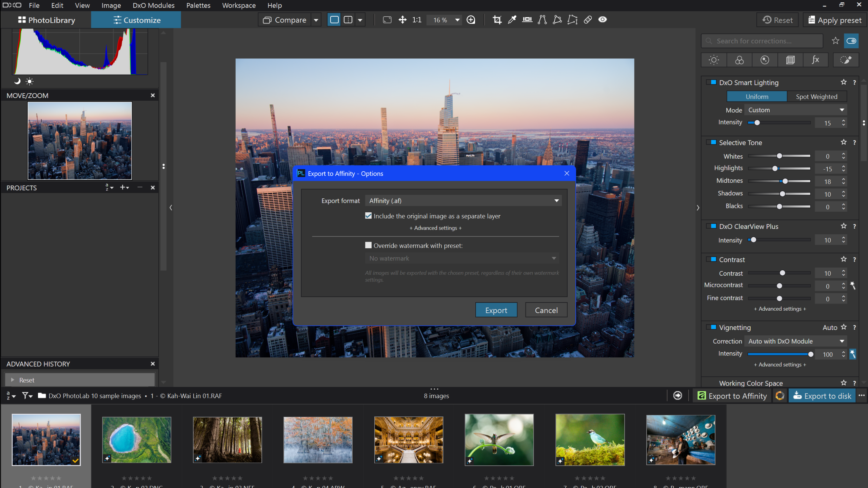
Task: Open the Workspace menu
Action: tap(239, 5)
